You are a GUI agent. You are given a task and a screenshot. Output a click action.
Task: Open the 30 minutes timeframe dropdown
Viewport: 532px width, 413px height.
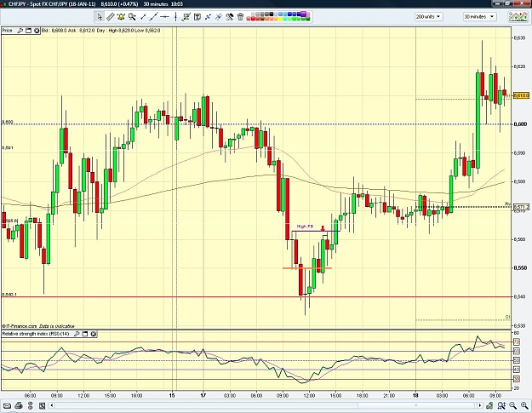coord(479,17)
